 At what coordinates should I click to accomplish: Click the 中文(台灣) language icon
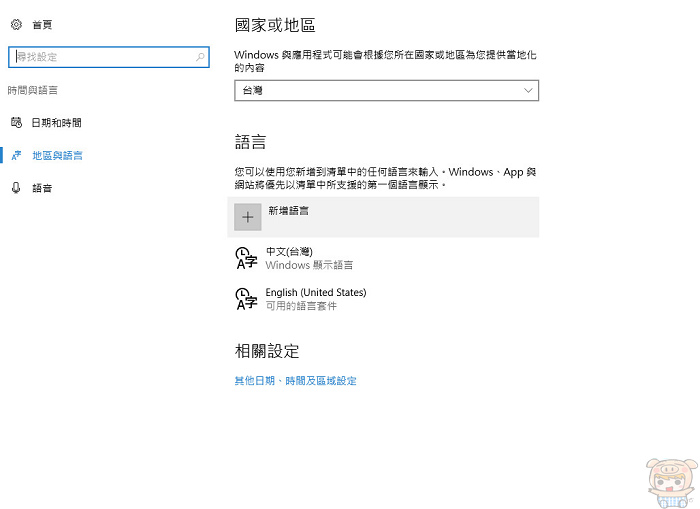tap(246, 258)
